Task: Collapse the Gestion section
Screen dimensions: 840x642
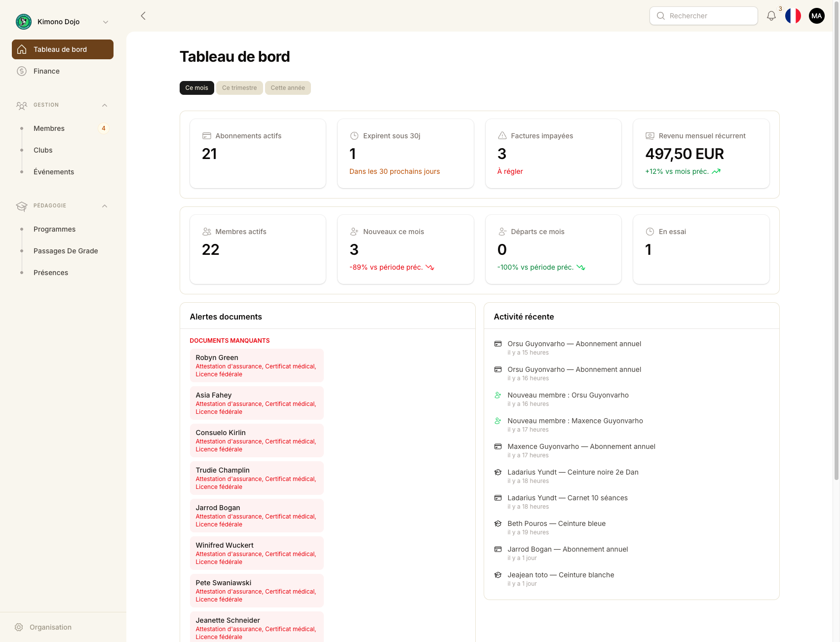Action: tap(105, 105)
